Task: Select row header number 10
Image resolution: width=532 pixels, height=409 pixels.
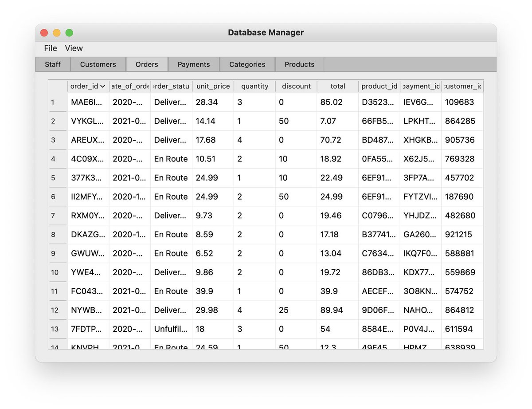Action: [x=58, y=272]
